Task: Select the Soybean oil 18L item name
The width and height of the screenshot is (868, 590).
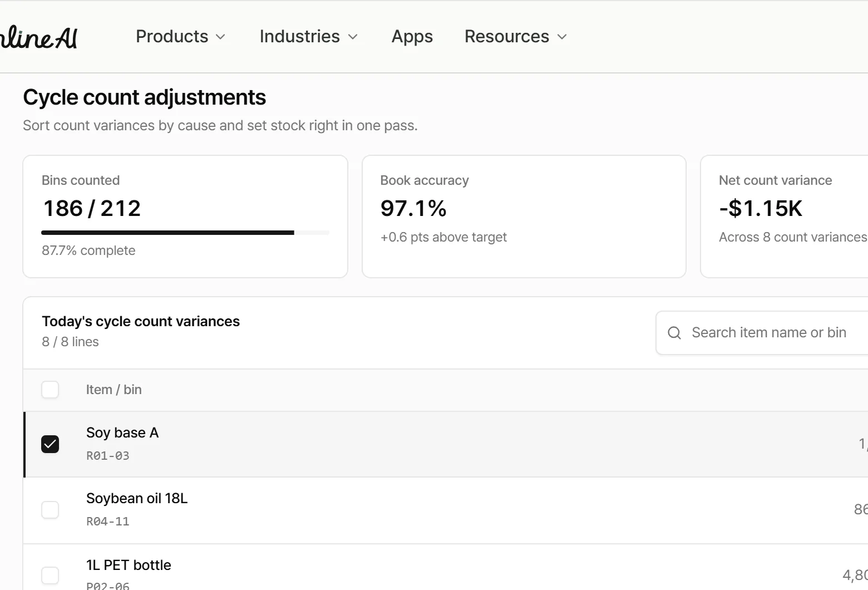Action: [x=137, y=498]
